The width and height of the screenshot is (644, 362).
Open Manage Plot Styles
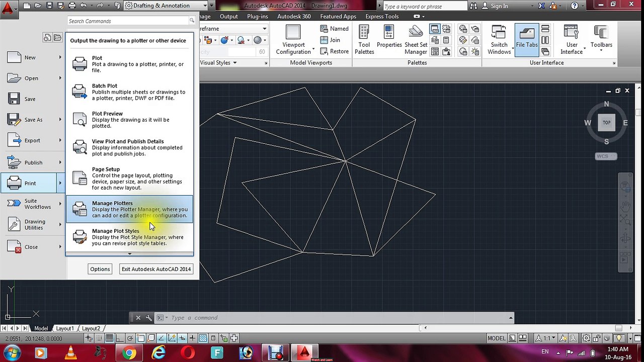pyautogui.click(x=129, y=237)
